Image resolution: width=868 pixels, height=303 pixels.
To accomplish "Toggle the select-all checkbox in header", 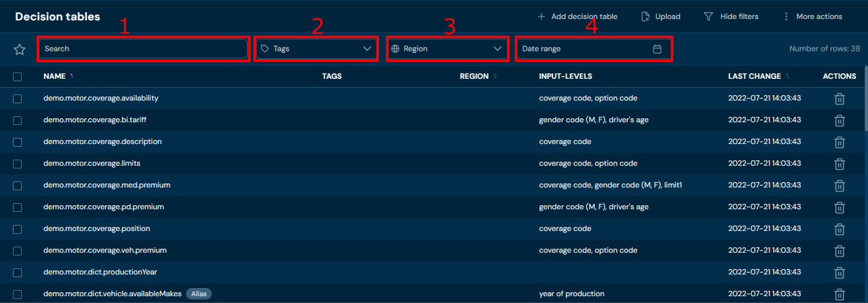I will tap(18, 77).
